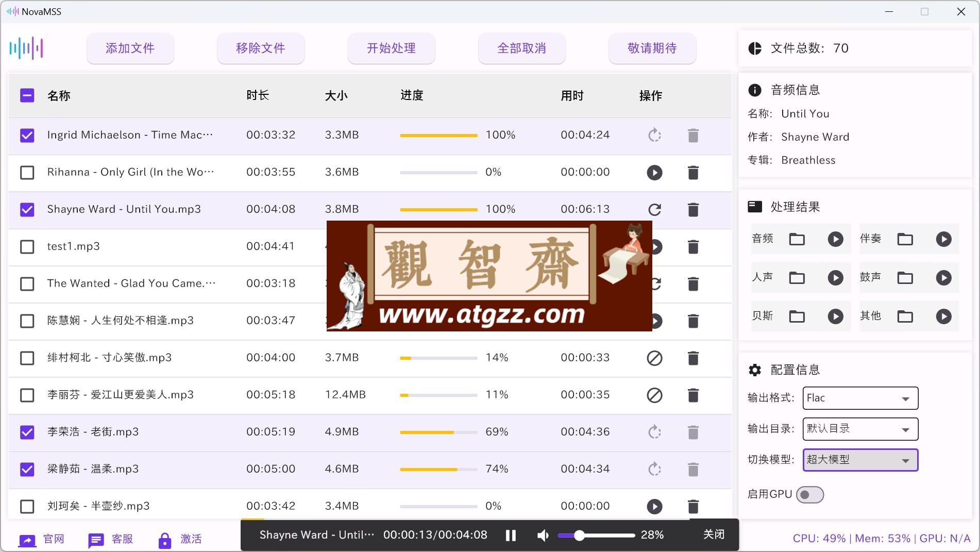Check the 刘珂矣 - 半壶纱.mp3 row
This screenshot has height=552, width=980.
[x=27, y=506]
